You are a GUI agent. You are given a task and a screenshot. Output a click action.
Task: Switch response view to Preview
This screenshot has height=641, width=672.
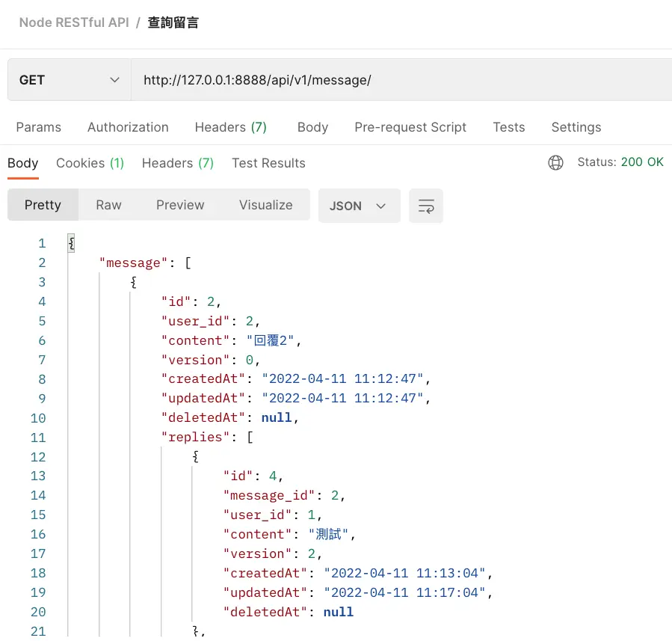click(x=180, y=205)
